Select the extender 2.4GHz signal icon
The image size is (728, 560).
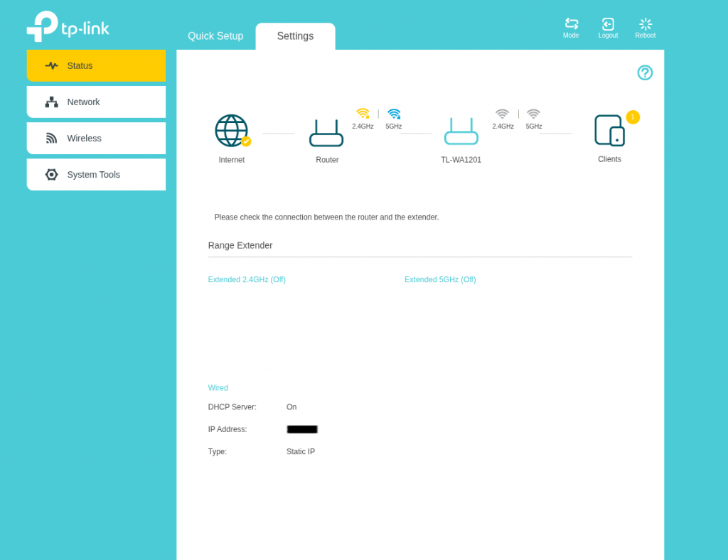(x=503, y=114)
